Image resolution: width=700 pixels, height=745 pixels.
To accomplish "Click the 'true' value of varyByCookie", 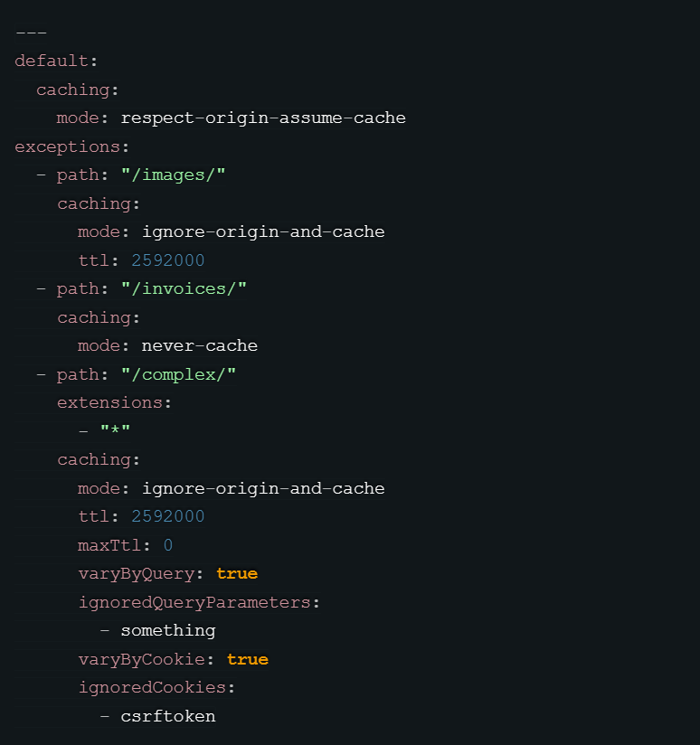I will click(248, 659).
